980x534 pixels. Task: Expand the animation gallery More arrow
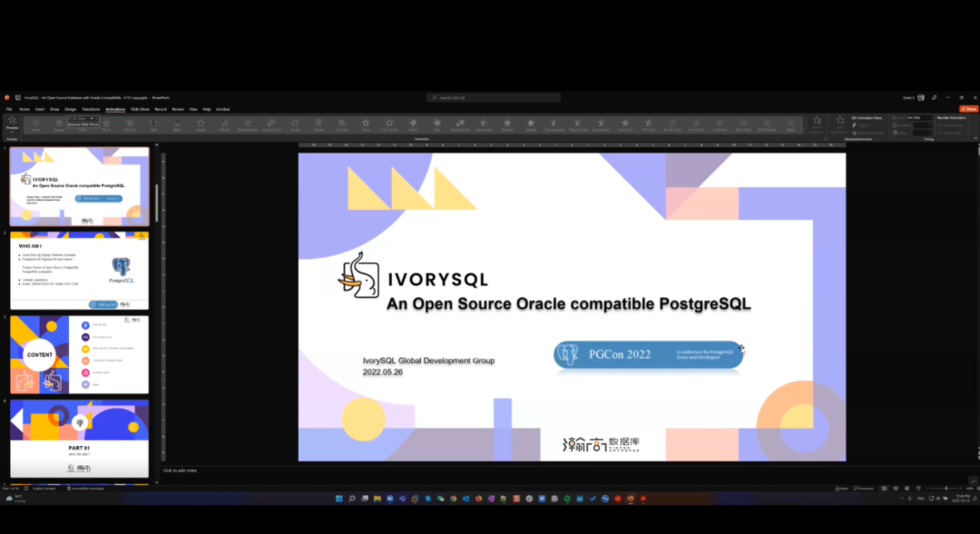[805, 132]
